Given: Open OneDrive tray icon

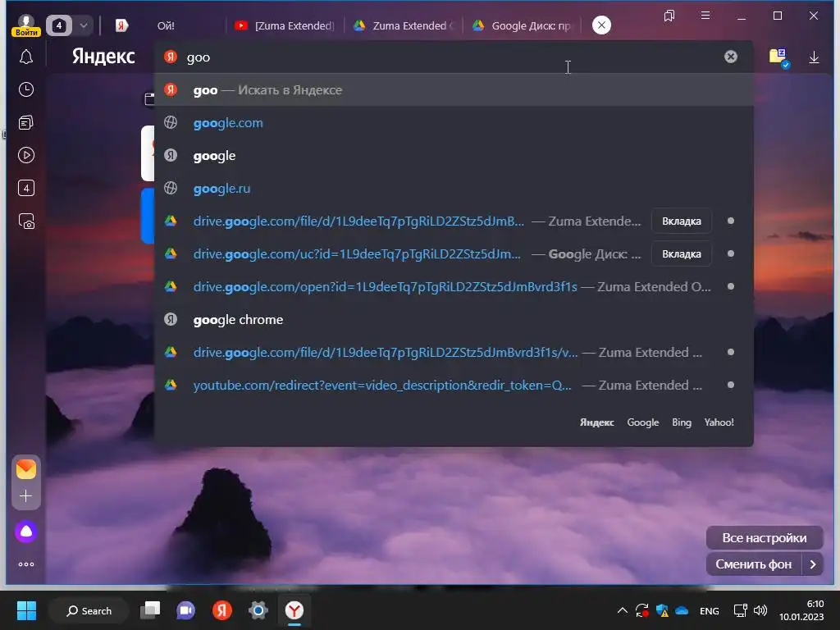Looking at the screenshot, I should point(682,610).
